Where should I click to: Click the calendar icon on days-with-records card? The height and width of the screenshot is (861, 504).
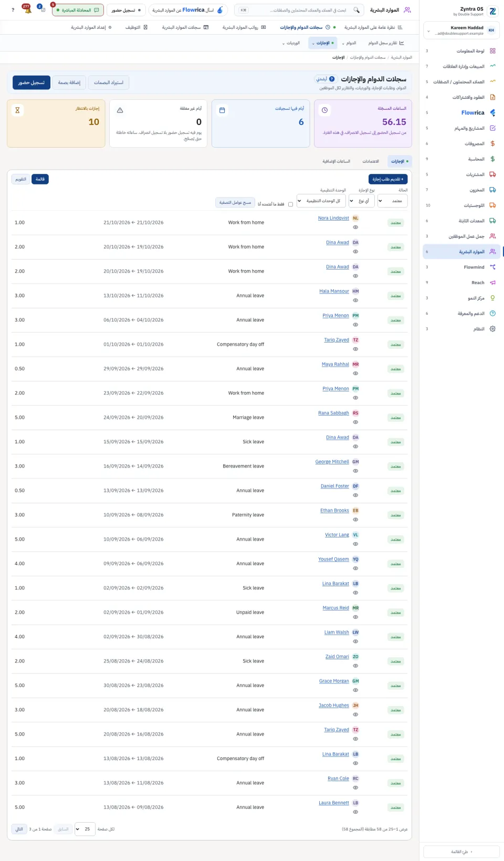click(222, 110)
